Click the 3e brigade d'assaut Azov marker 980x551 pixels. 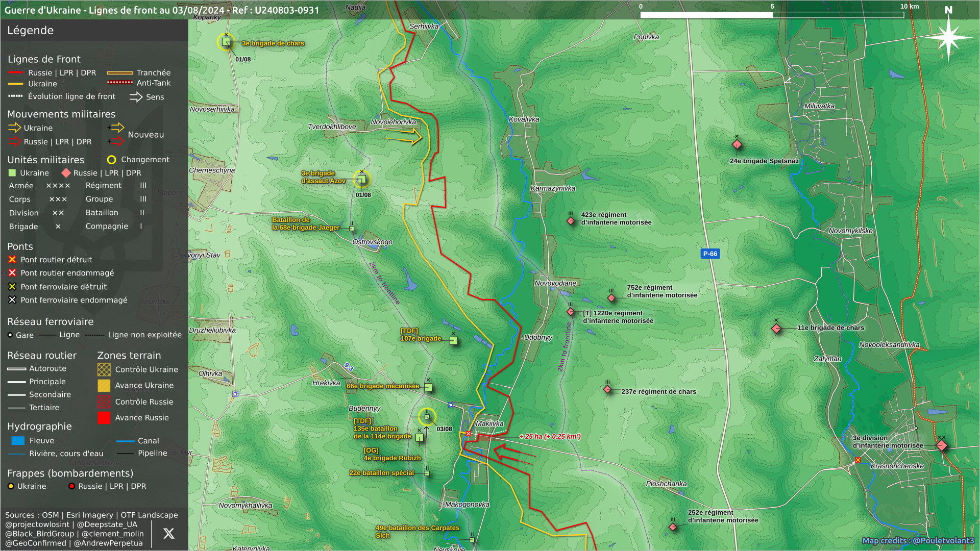click(x=362, y=179)
